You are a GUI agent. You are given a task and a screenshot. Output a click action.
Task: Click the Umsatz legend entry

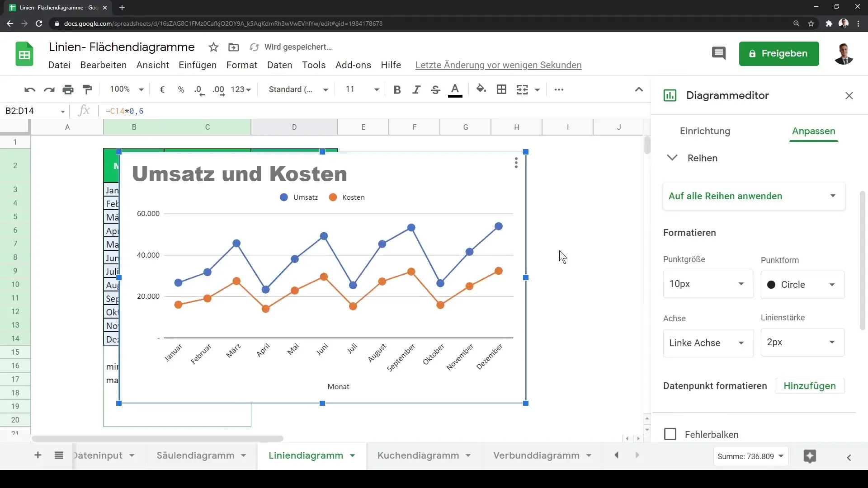tap(299, 197)
